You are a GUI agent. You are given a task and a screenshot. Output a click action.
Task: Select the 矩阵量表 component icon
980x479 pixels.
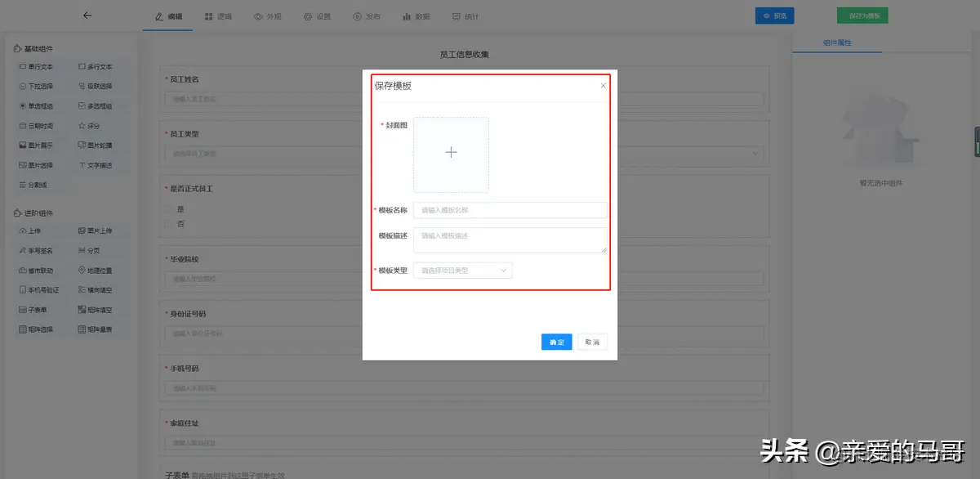click(x=100, y=329)
